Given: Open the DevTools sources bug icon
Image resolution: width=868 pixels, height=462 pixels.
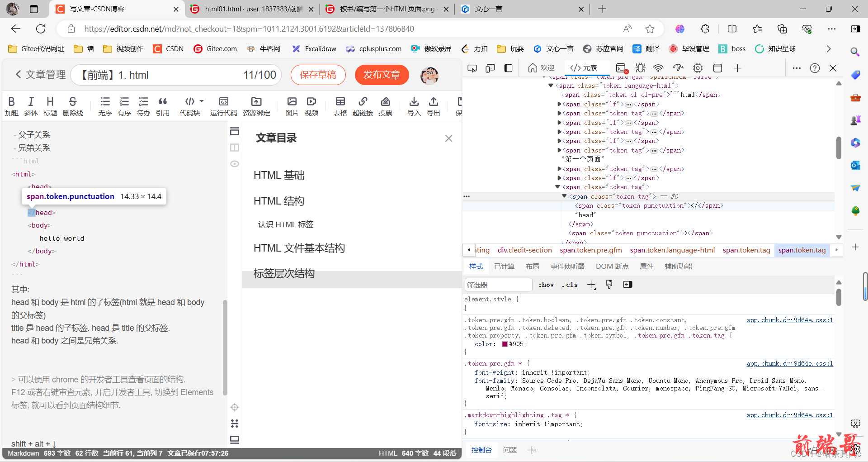Looking at the screenshot, I should [x=641, y=68].
